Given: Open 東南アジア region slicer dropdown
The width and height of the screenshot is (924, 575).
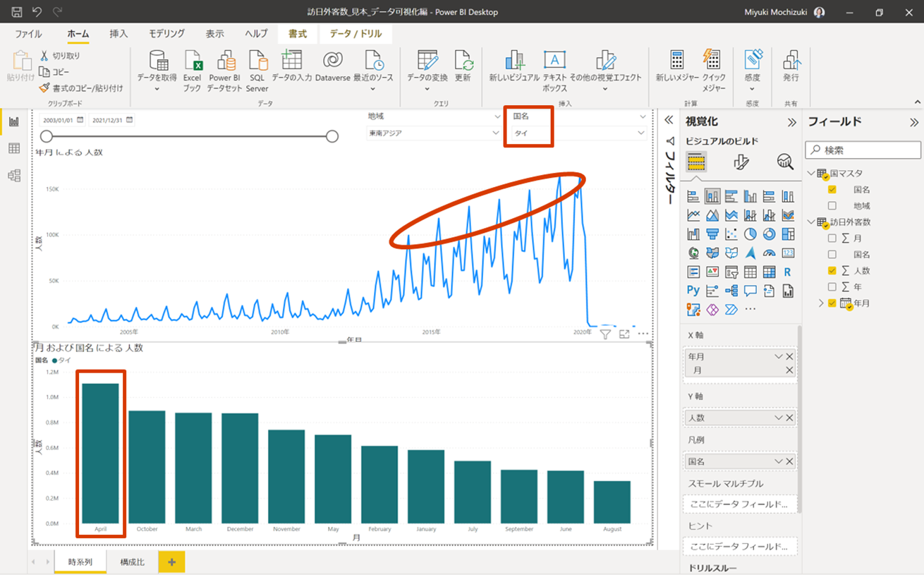Looking at the screenshot, I should 497,133.
